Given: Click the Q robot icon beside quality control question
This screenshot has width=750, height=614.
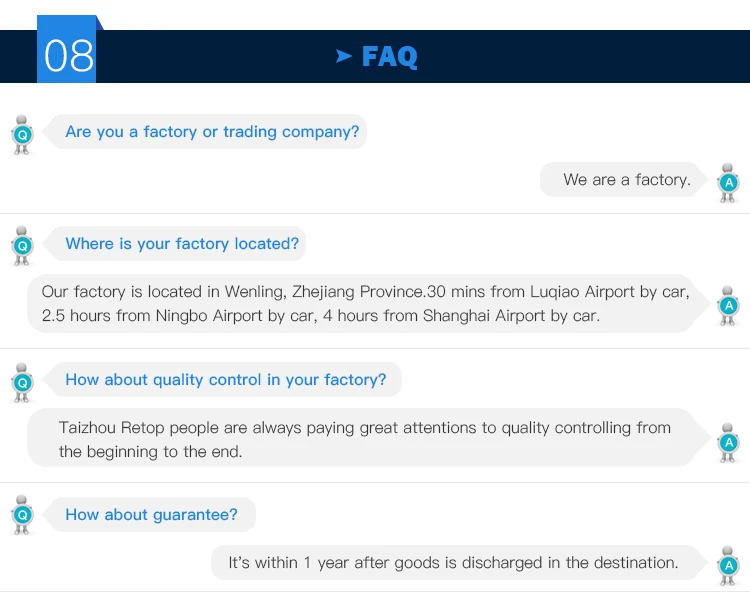Looking at the screenshot, I should point(23,382).
